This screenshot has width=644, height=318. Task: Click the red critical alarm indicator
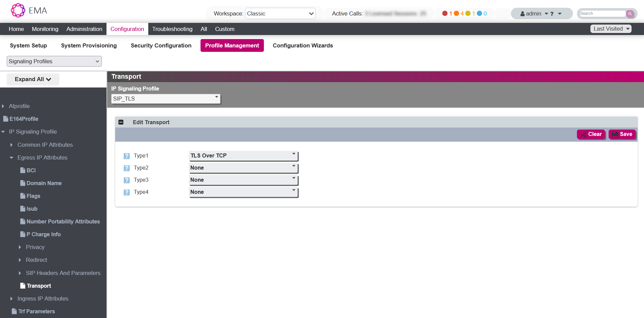(445, 13)
